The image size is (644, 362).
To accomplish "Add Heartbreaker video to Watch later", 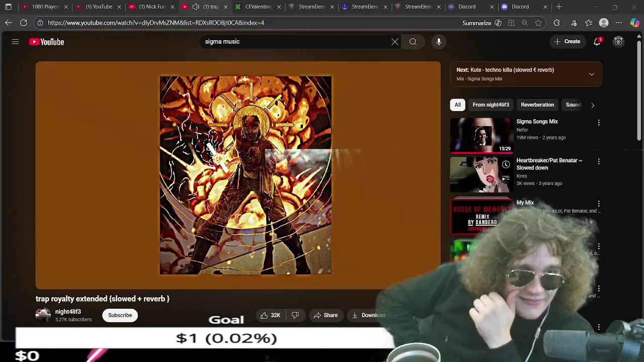I will pos(506,164).
